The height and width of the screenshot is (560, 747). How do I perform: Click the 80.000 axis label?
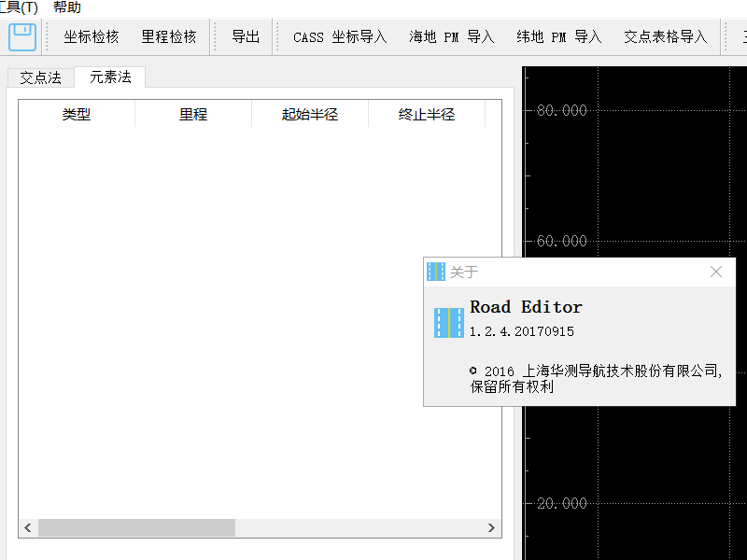pyautogui.click(x=562, y=110)
